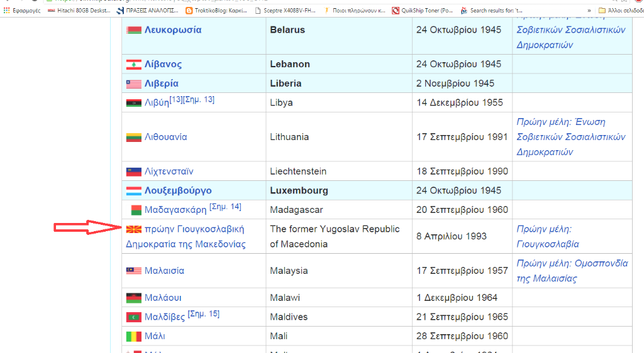
Task: Open the Μαλάουι link
Action: pos(163,298)
